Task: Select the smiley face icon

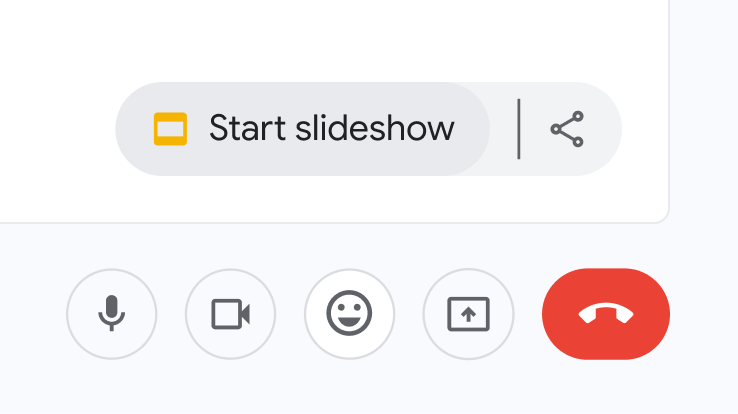Action: click(349, 314)
